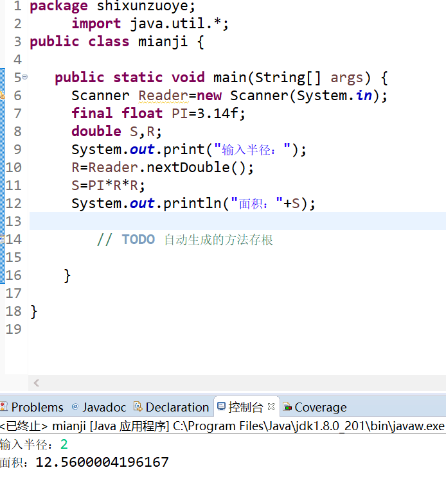Select the 控制台 console tab
Screen dimensions: 446x504
(x=245, y=408)
